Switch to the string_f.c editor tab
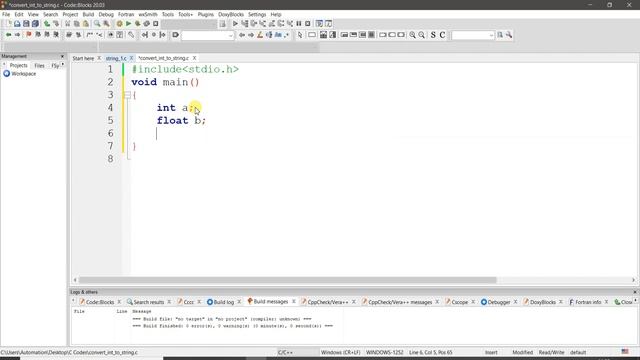 point(116,58)
